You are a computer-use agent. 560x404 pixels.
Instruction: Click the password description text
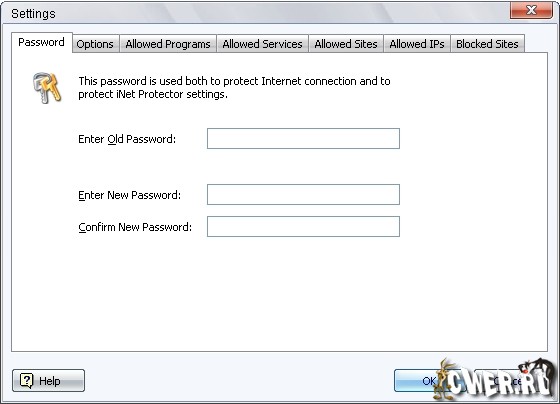[234, 88]
